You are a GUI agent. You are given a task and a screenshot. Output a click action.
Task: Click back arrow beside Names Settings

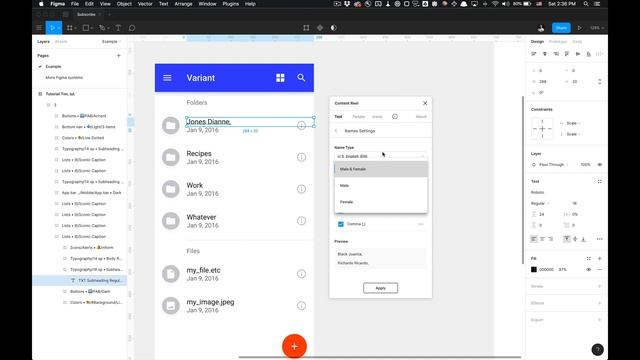pyautogui.click(x=336, y=131)
